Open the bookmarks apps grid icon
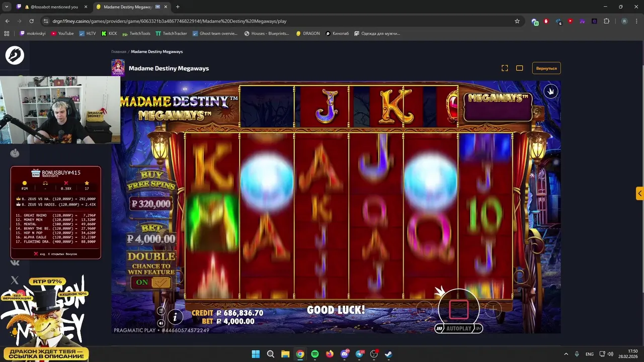Screen dimensions: 644x362 (x=7, y=33)
